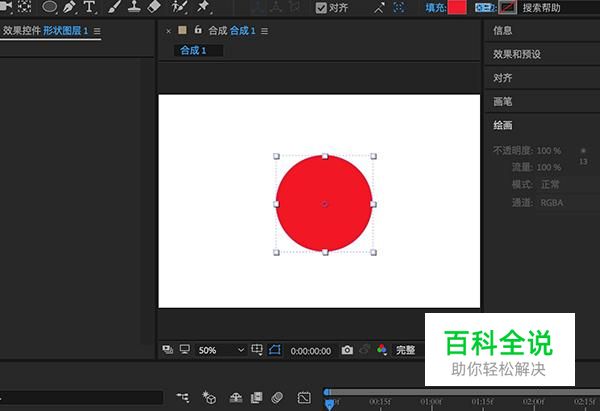Open the 50% magnification dropdown
The height and width of the screenshot is (411, 600).
pyautogui.click(x=221, y=350)
